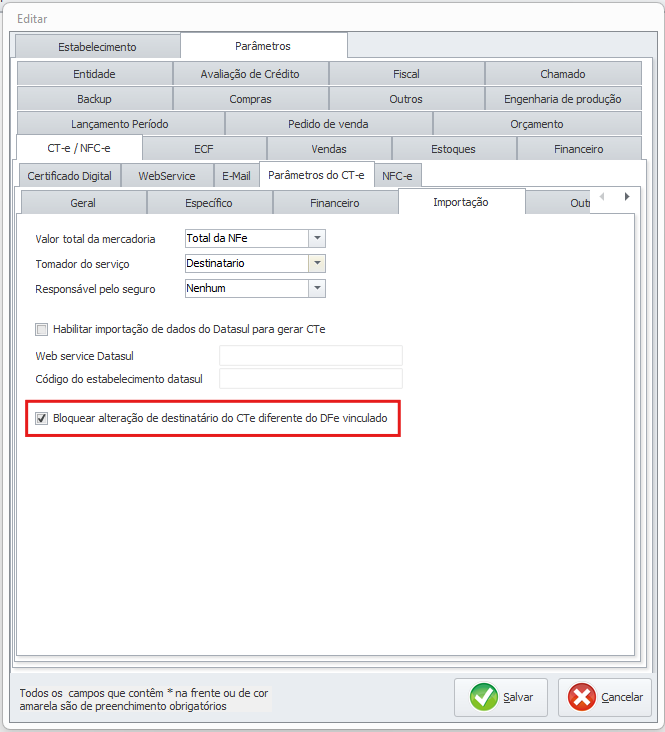Uncheck Bloquear alteração de destinatário do CTe

(42, 418)
